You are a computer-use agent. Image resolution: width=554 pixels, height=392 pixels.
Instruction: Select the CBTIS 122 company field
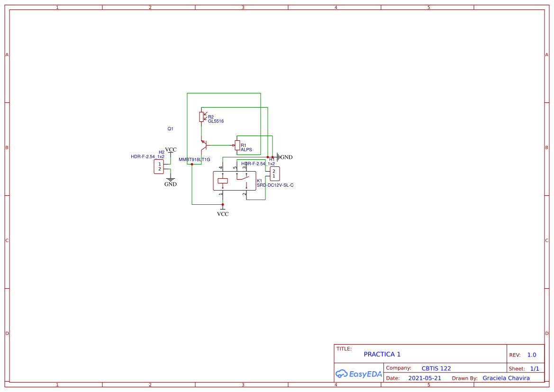point(436,368)
